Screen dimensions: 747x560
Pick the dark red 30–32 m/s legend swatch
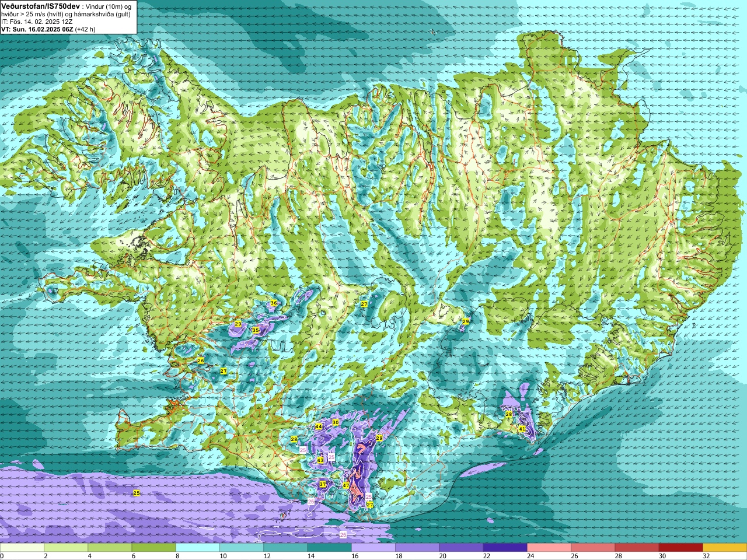pos(680,548)
